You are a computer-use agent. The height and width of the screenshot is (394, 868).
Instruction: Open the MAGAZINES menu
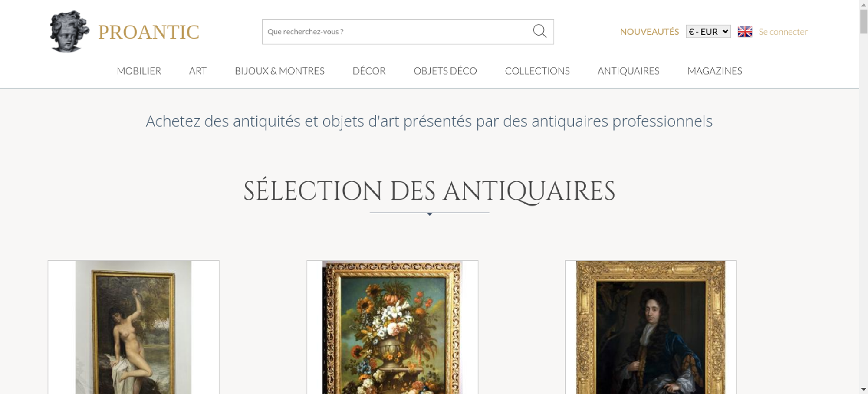click(715, 71)
